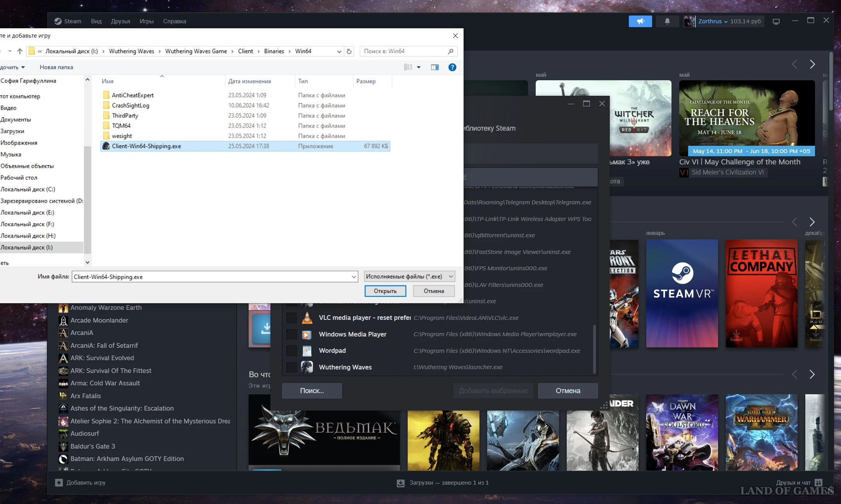
Task: Click Baldur's Gate 3 library icon
Action: [x=63, y=446]
